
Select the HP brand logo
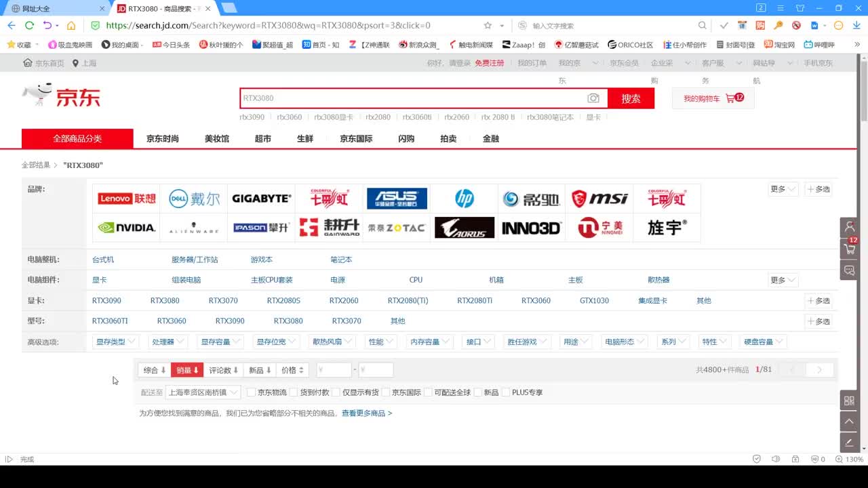click(464, 199)
